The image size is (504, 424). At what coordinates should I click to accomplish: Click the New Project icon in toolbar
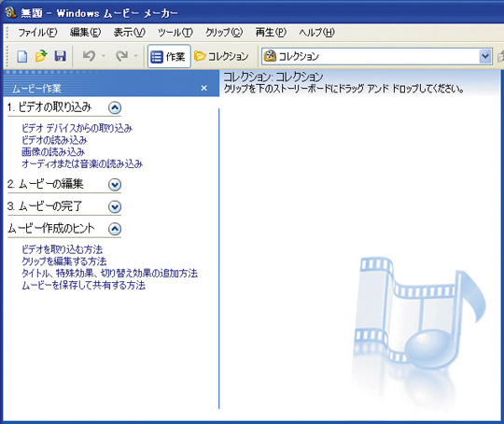click(x=21, y=56)
